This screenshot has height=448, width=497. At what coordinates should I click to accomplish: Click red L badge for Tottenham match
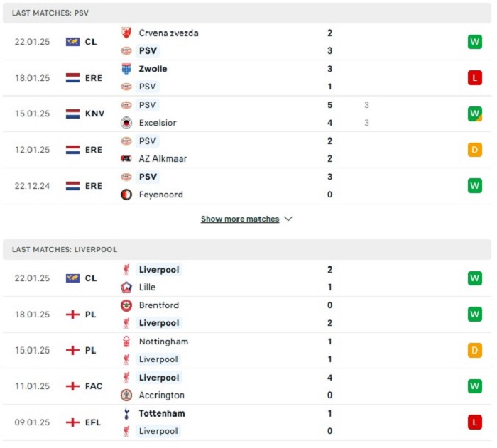click(x=474, y=422)
